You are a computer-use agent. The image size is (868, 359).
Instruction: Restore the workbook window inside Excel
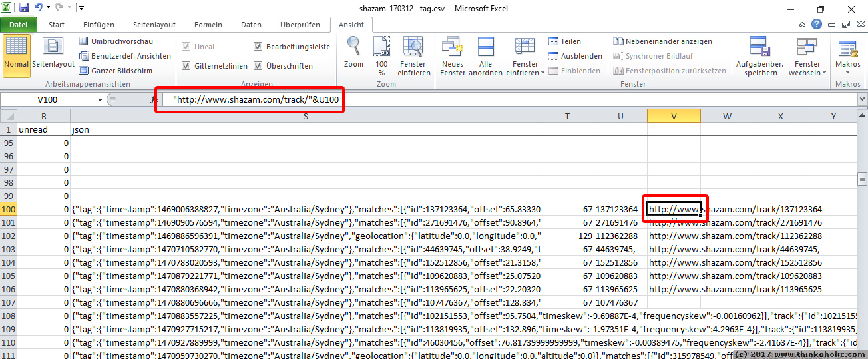tap(845, 25)
